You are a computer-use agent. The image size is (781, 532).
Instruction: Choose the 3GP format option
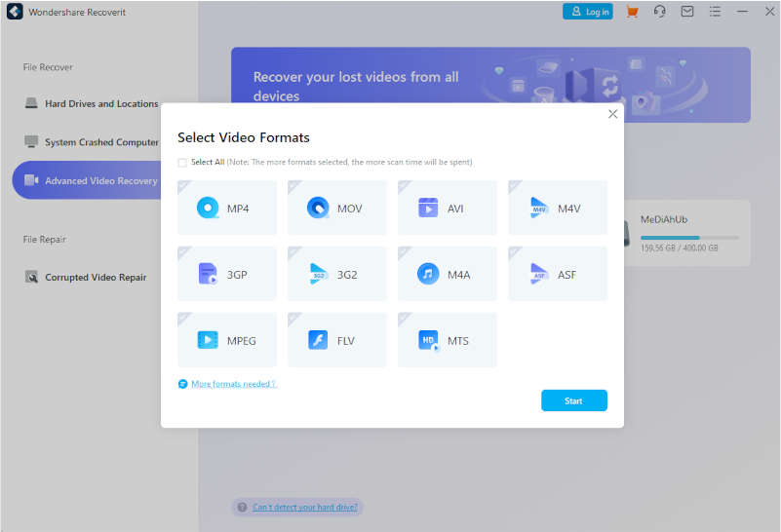click(226, 274)
